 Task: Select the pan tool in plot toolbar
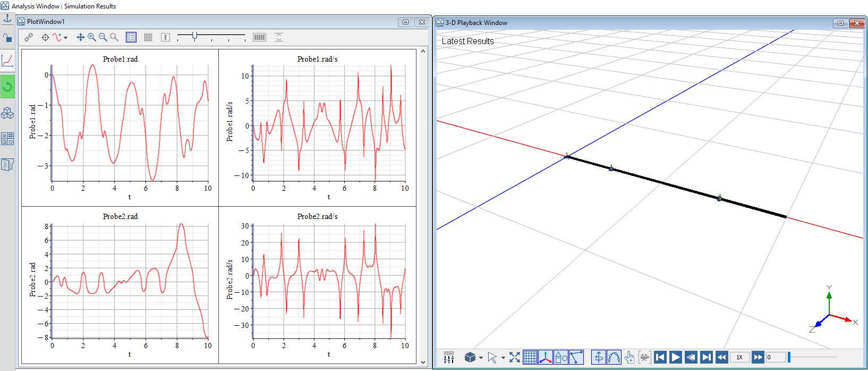coord(80,37)
